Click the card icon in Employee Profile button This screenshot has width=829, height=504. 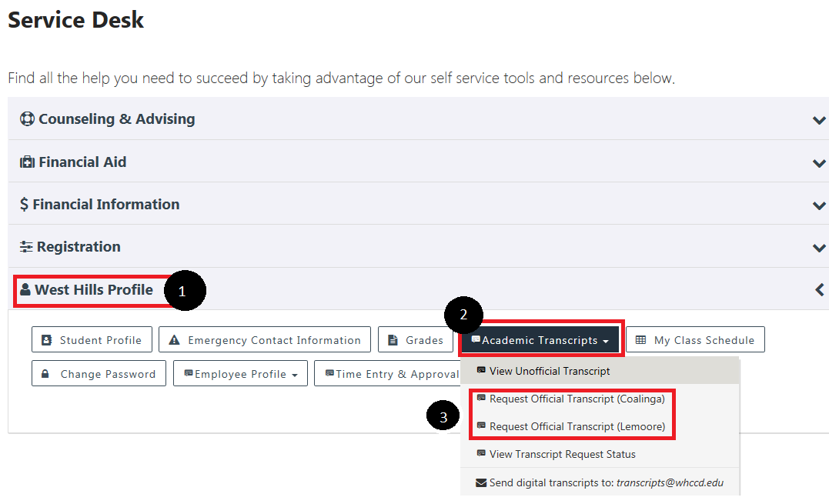point(189,373)
